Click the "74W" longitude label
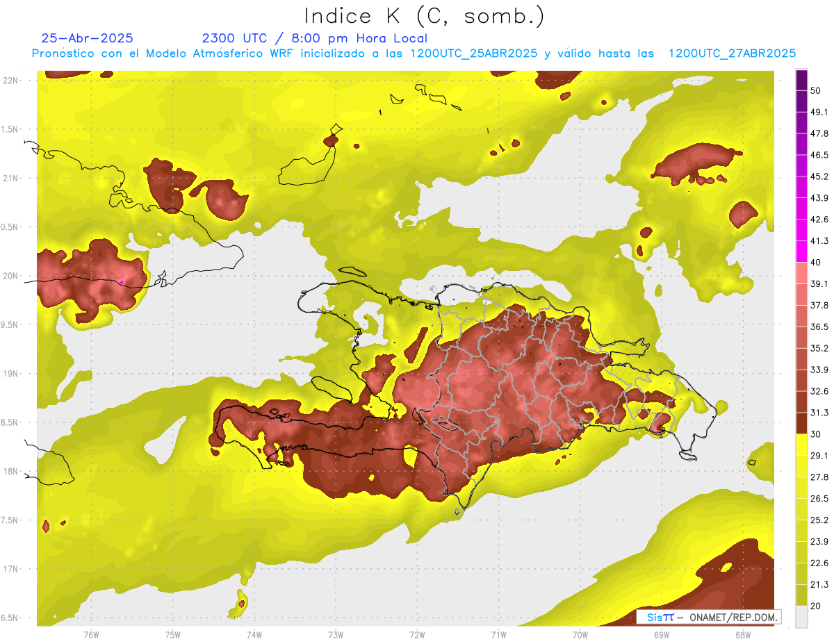This screenshot has width=834, height=644. 254,634
